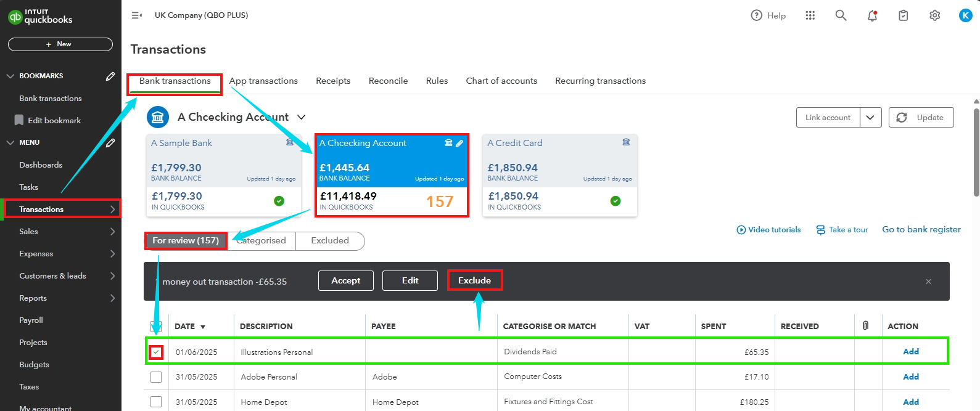The height and width of the screenshot is (411, 980).
Task: Tick the Adobe Personal row checkbox
Action: pyautogui.click(x=156, y=377)
